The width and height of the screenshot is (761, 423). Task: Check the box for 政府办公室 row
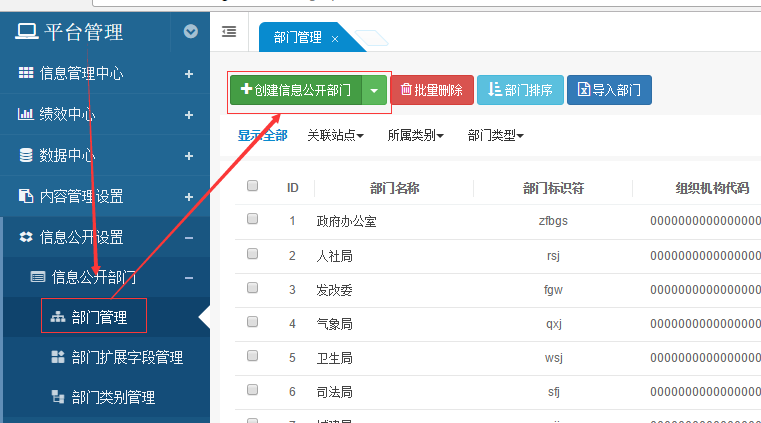252,219
